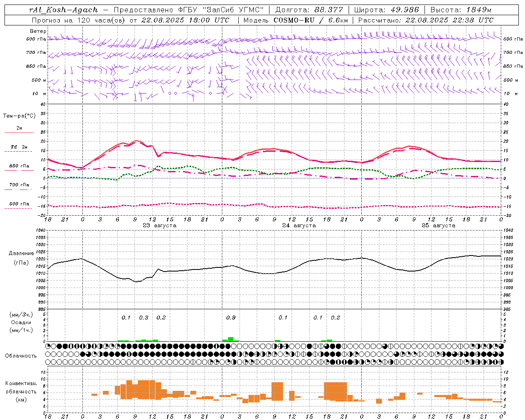Click the Высота: 1849м value

[461, 10]
